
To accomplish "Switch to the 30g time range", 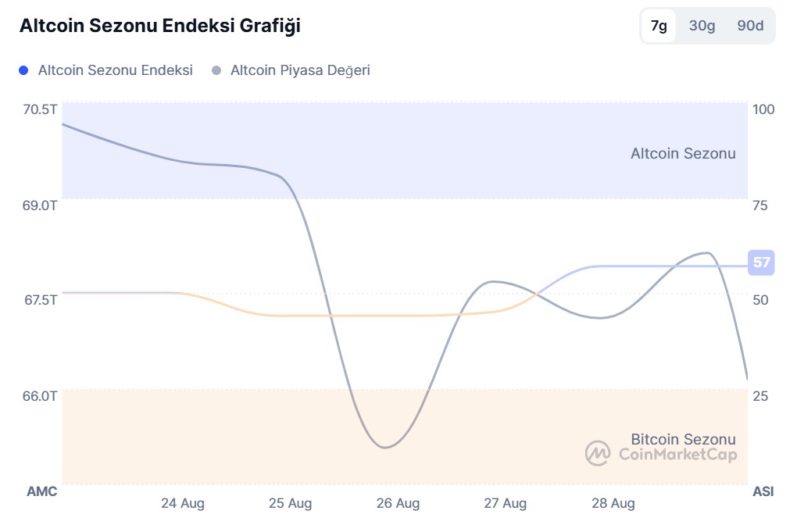I will tap(702, 26).
